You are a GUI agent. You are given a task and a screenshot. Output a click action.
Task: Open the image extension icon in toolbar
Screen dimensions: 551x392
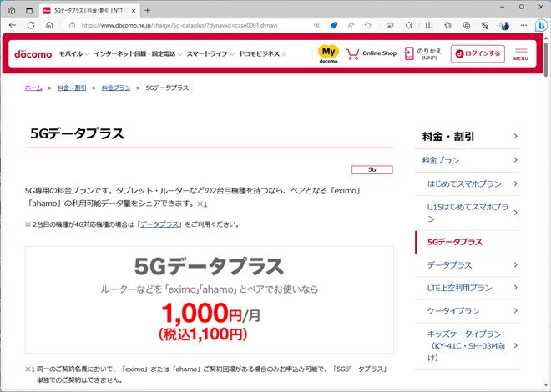(390, 25)
